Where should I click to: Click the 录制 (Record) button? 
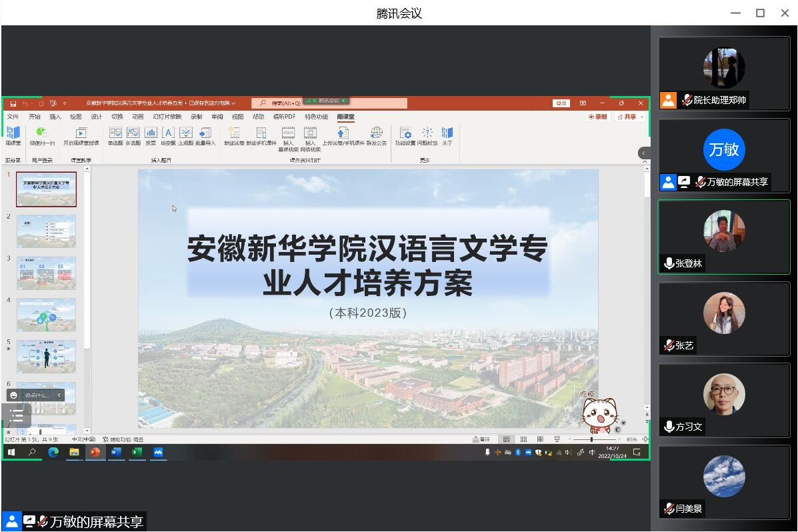click(x=597, y=117)
